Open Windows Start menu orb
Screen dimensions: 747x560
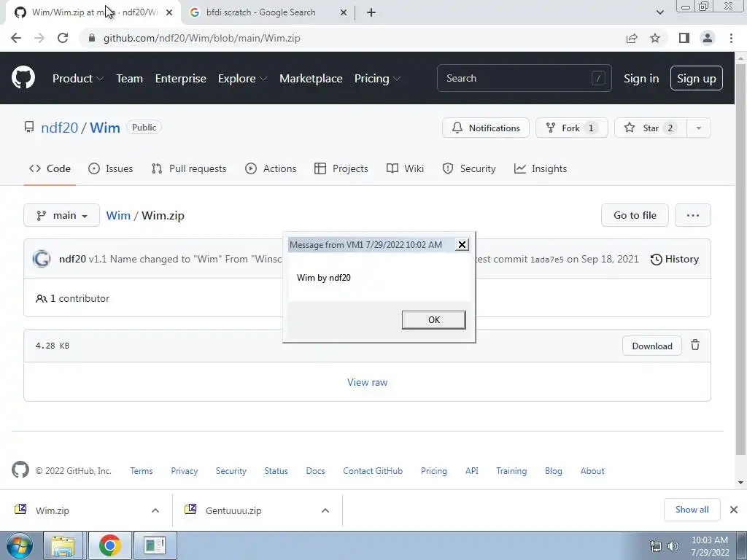coord(19,545)
